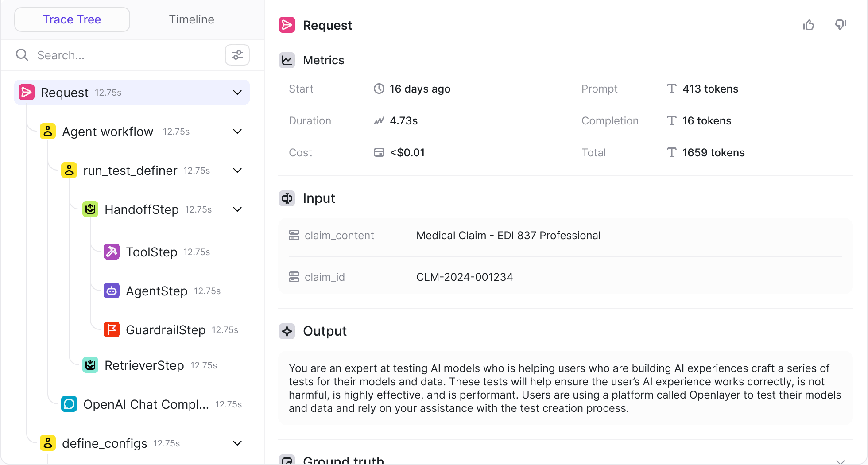Click the '413 tokens' prompt value
The width and height of the screenshot is (868, 465).
710,89
